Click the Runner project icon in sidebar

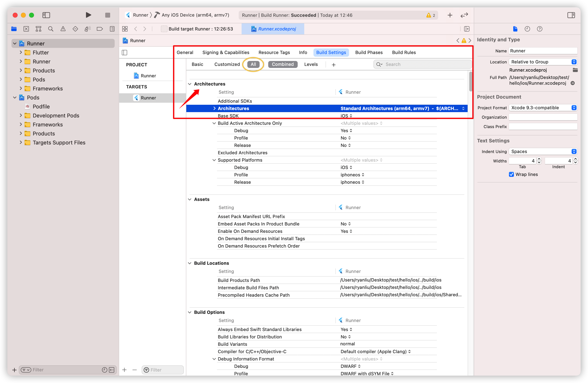(22, 43)
